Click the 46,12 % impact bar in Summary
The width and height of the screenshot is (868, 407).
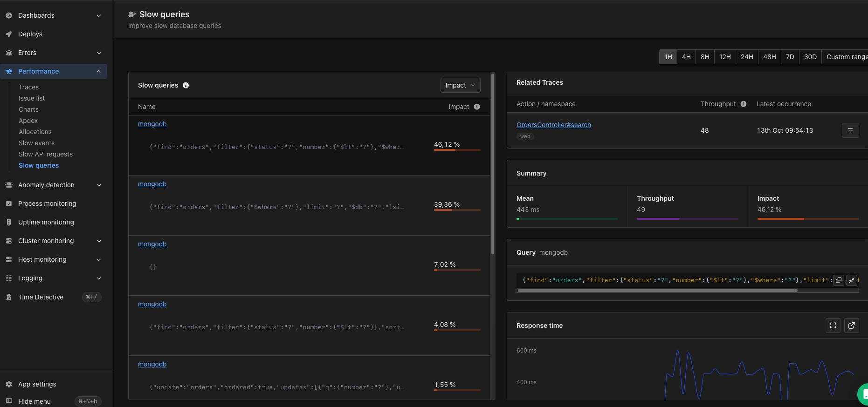click(x=808, y=219)
